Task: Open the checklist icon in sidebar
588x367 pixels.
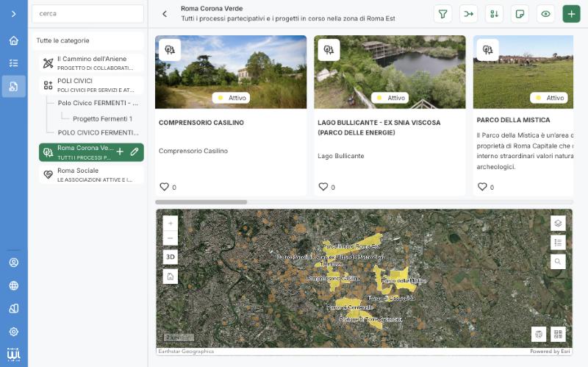Action: 13,63
